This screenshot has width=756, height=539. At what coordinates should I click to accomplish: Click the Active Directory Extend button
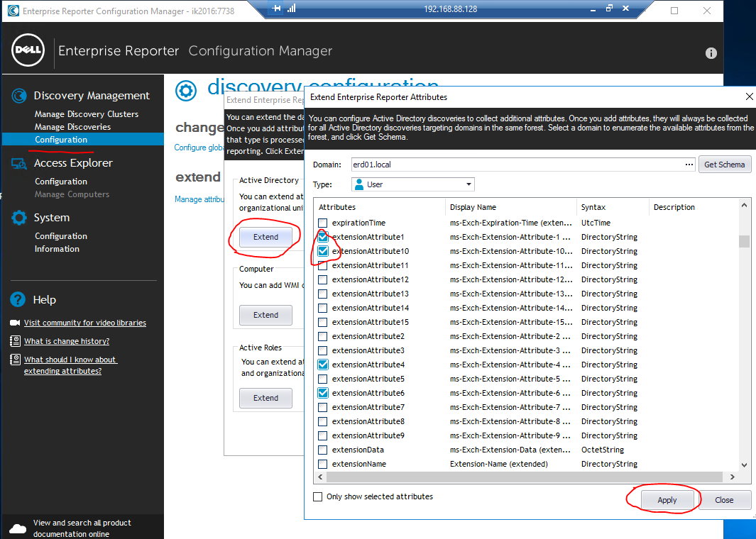point(265,237)
